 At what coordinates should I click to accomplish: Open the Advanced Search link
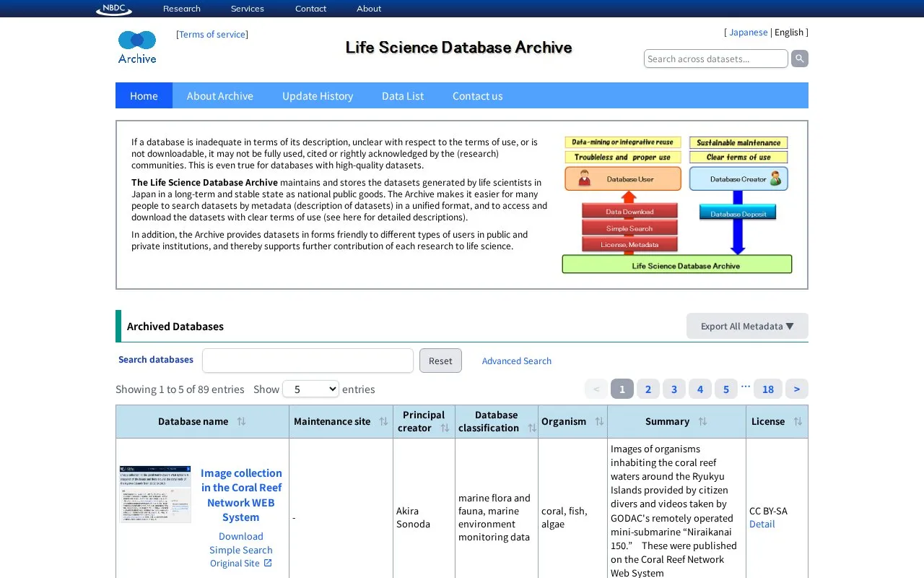coord(517,361)
